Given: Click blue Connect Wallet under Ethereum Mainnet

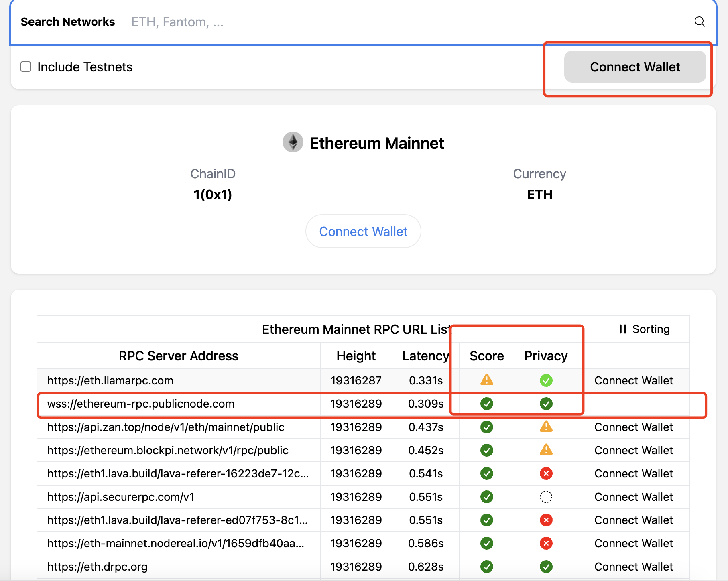Looking at the screenshot, I should click(x=363, y=231).
